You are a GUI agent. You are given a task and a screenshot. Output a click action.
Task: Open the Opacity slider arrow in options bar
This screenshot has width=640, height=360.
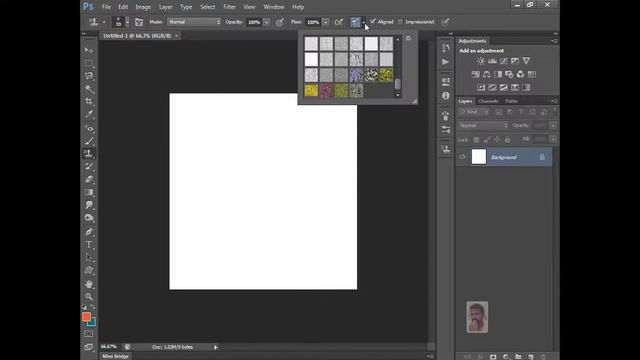267,22
